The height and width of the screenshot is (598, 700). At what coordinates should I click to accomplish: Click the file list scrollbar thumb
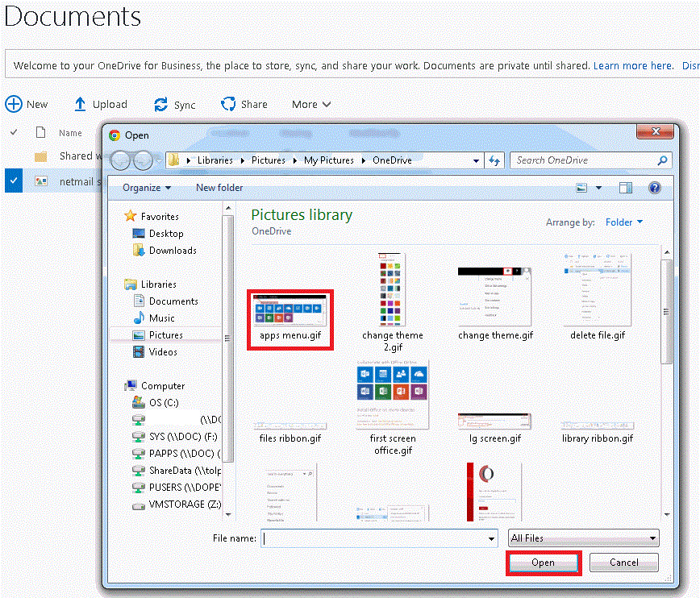(x=666, y=312)
